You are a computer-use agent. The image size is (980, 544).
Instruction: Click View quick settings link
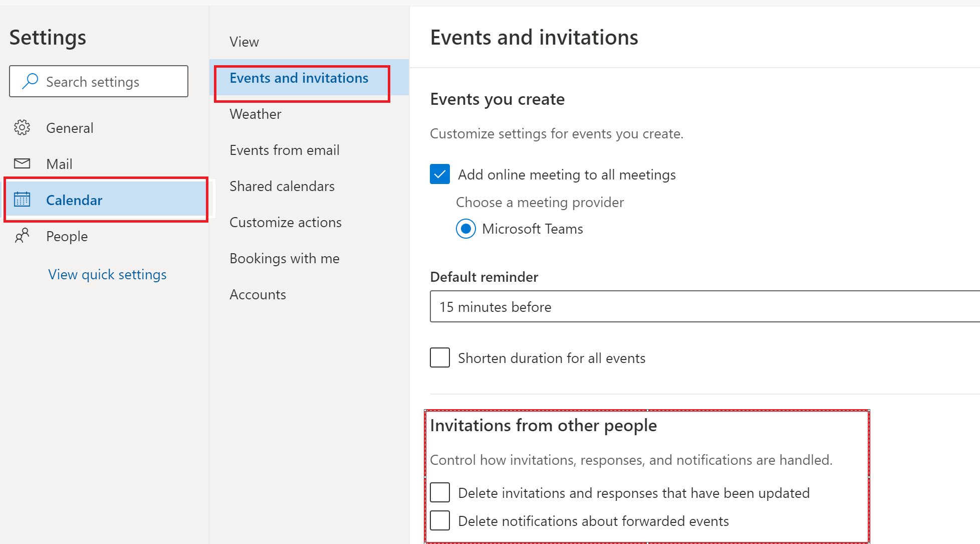point(106,274)
